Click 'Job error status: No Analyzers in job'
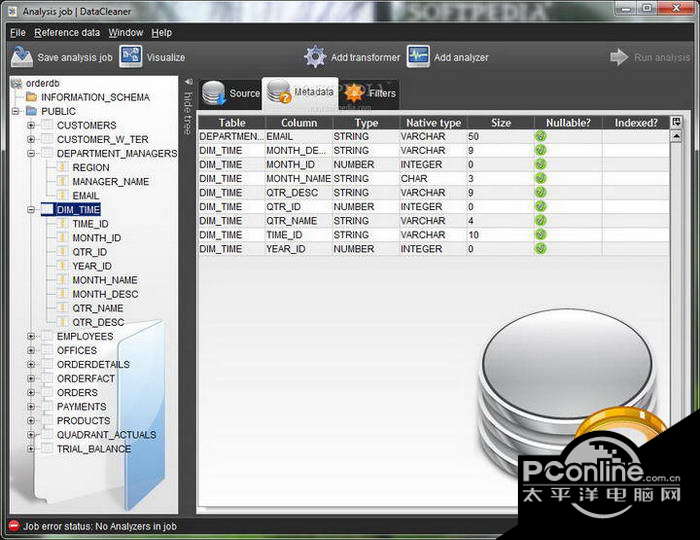This screenshot has height=540, width=700. pyautogui.click(x=100, y=526)
